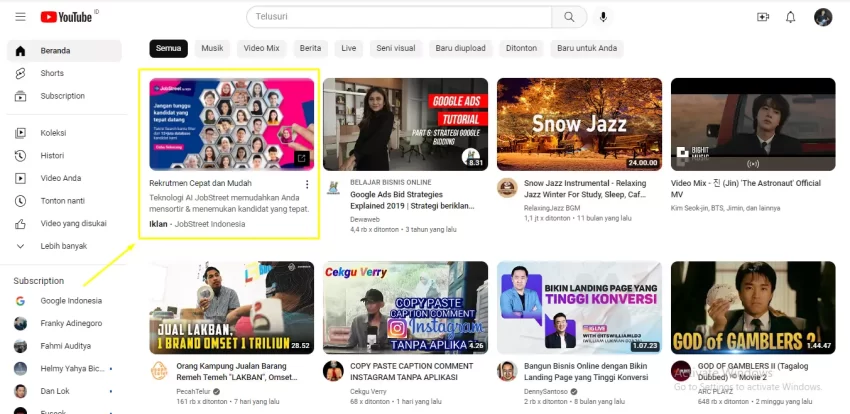The height and width of the screenshot is (414, 850).
Task: Click the Google Ads Tutorial thumbnail
Action: [x=405, y=124]
